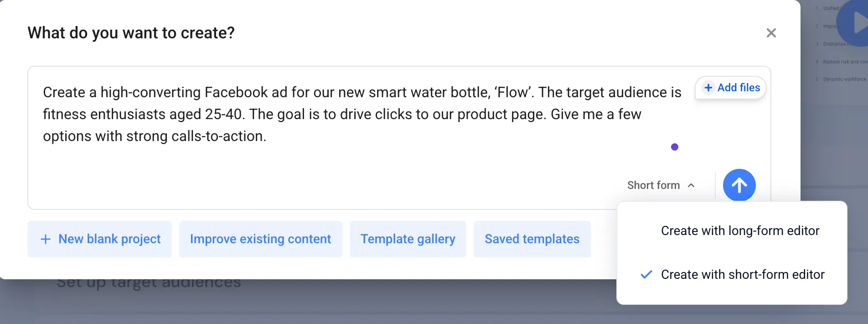Select the second "Impro..." list item
Image resolution: width=868 pixels, height=324 pixels.
click(x=829, y=26)
